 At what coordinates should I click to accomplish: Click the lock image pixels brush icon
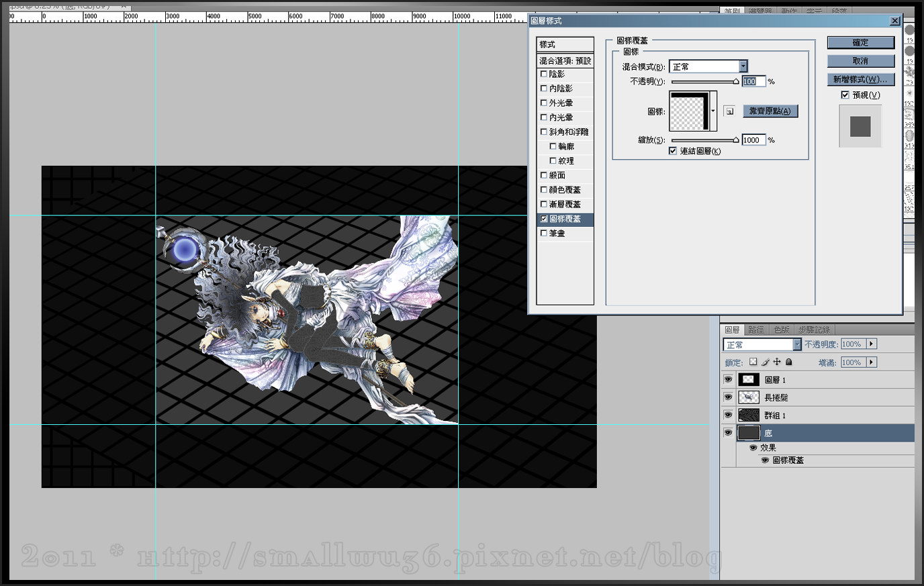(765, 362)
